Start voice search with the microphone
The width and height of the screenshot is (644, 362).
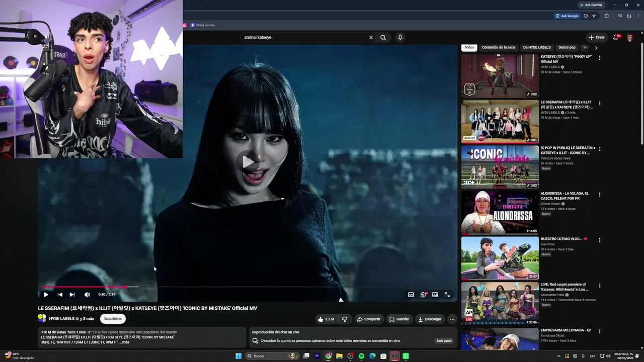400,37
